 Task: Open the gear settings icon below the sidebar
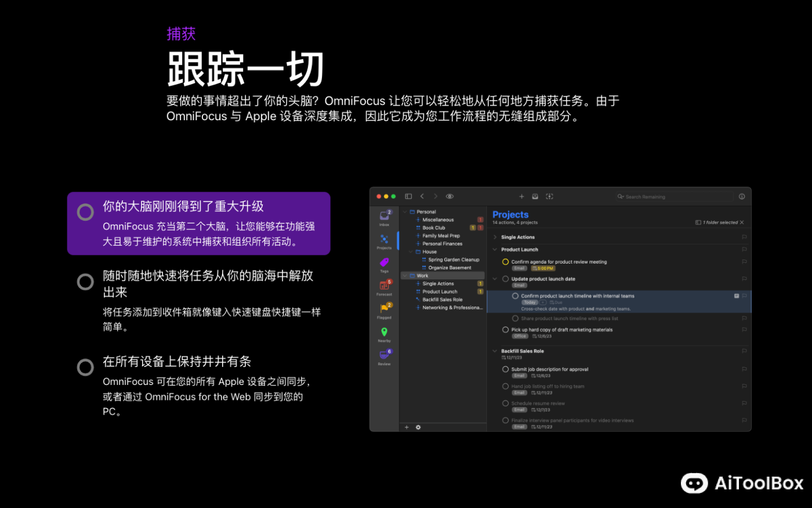[418, 427]
